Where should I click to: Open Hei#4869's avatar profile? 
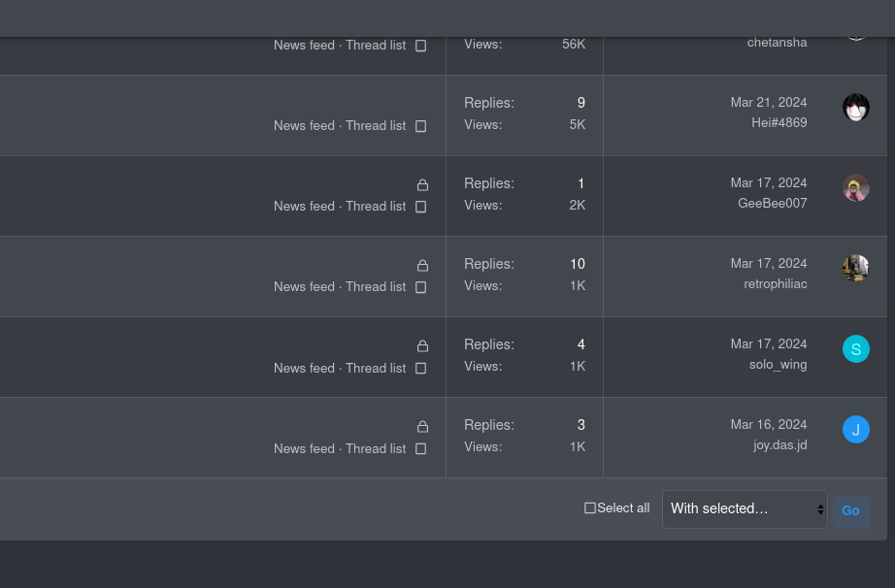855,108
